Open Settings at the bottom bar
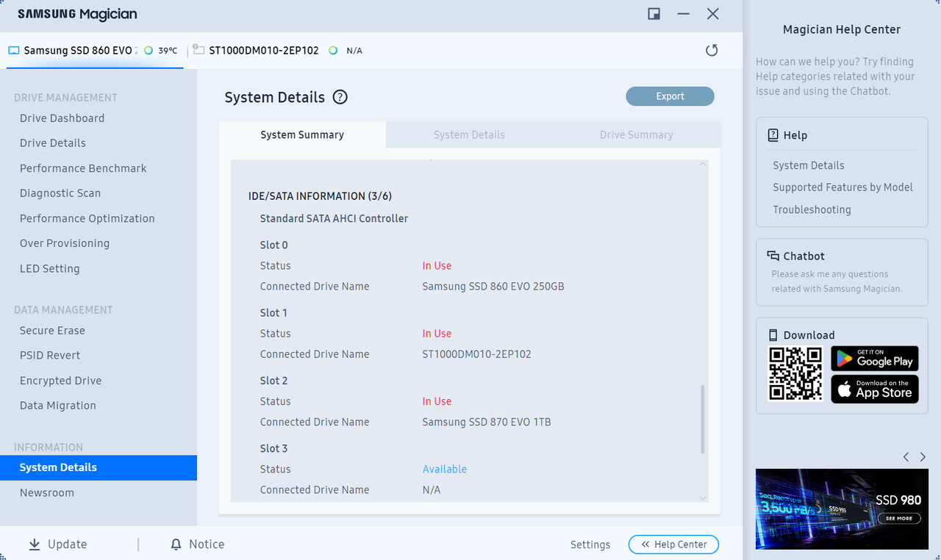 coord(590,545)
